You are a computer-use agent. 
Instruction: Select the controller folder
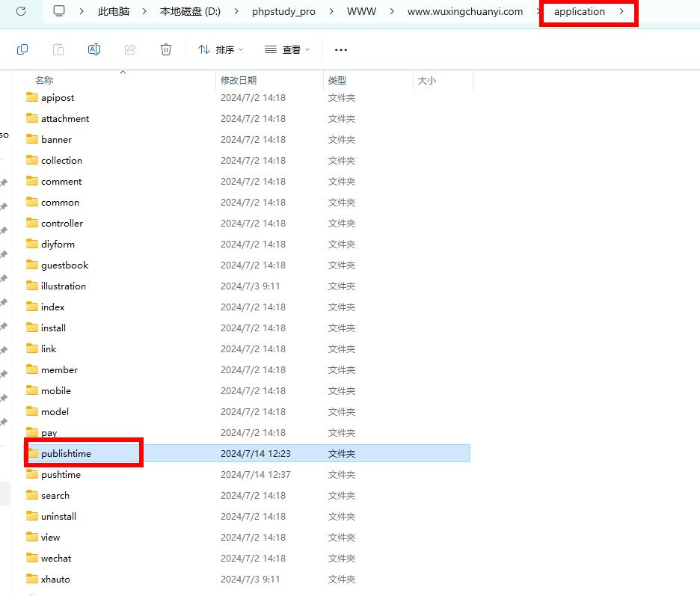(62, 223)
